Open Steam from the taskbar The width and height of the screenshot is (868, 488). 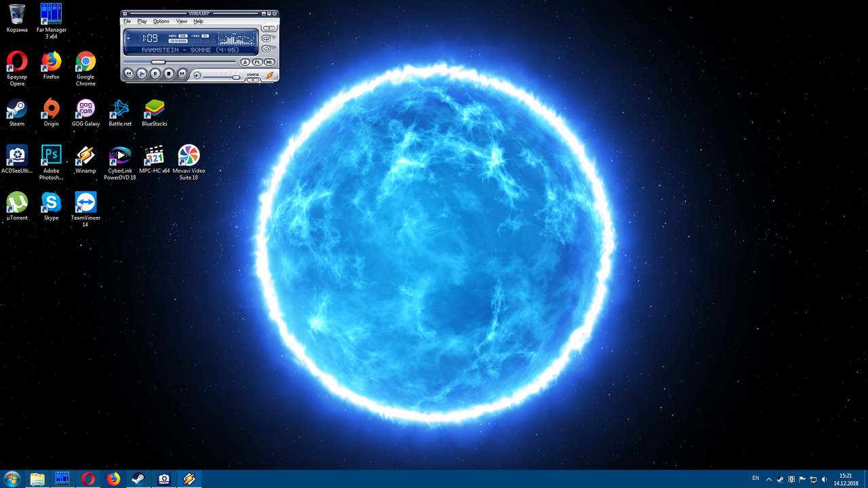point(138,479)
